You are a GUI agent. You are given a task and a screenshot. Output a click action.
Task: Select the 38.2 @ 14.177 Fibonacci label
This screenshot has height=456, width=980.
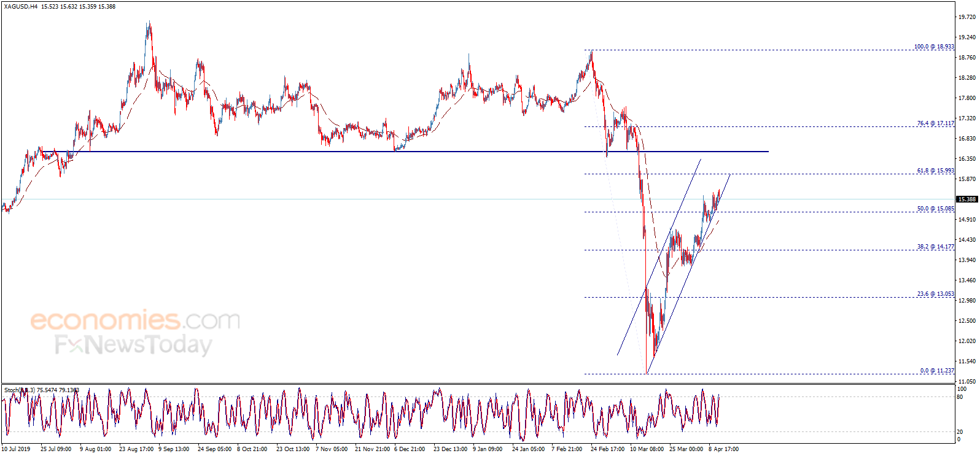click(x=936, y=247)
